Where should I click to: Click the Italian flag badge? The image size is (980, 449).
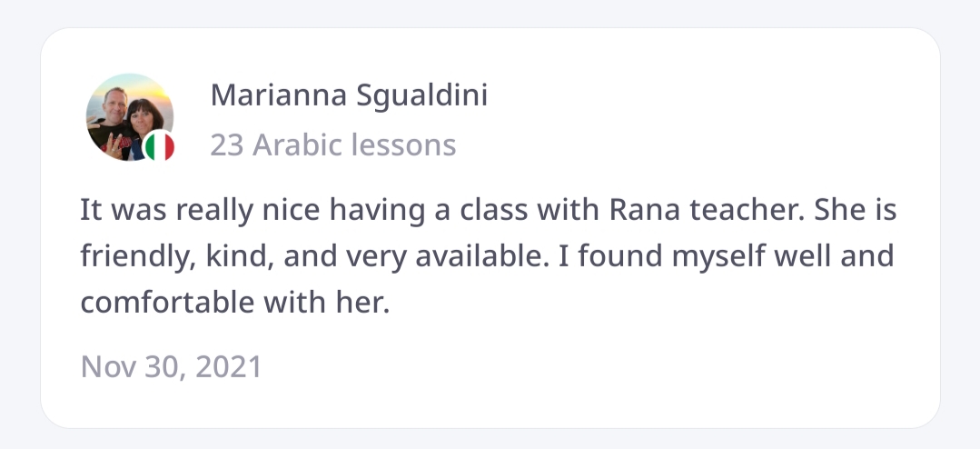[160, 146]
